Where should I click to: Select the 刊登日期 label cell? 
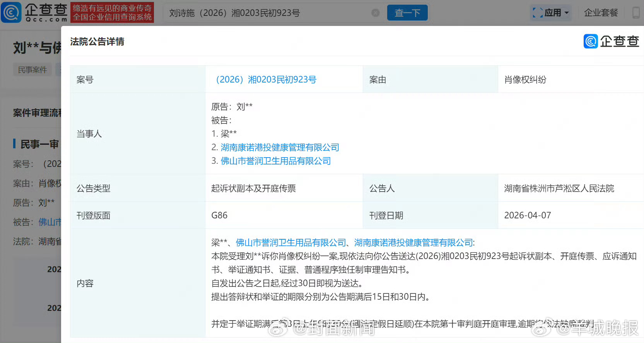(x=430, y=215)
